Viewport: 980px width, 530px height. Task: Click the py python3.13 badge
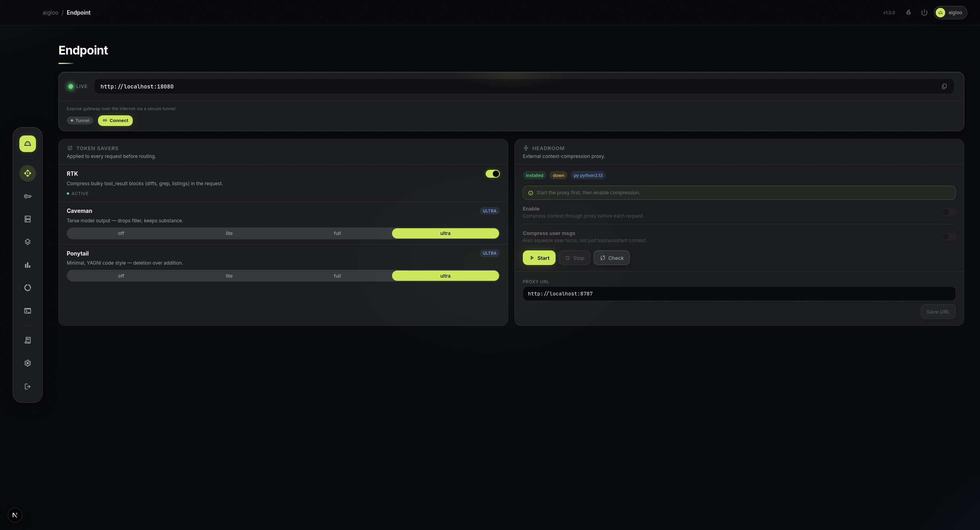coord(588,175)
